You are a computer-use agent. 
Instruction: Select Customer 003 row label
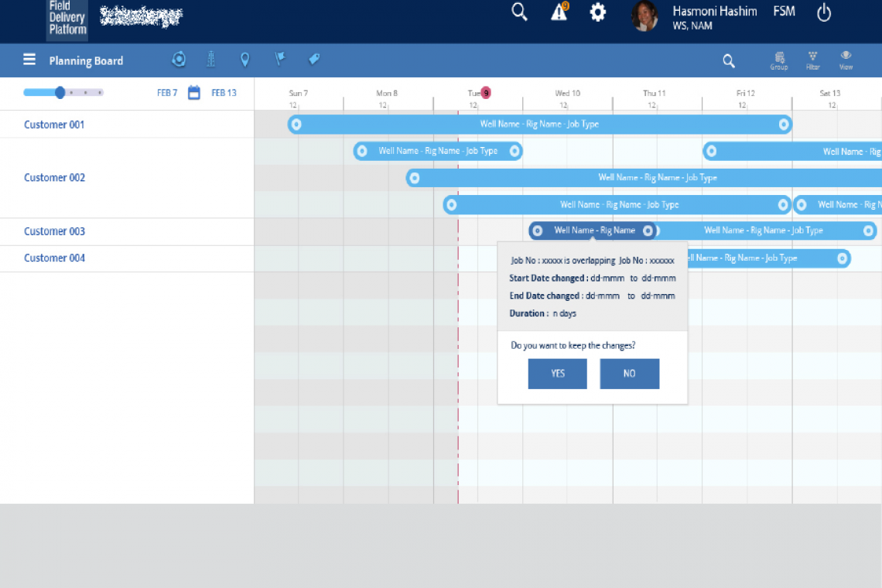coord(54,231)
